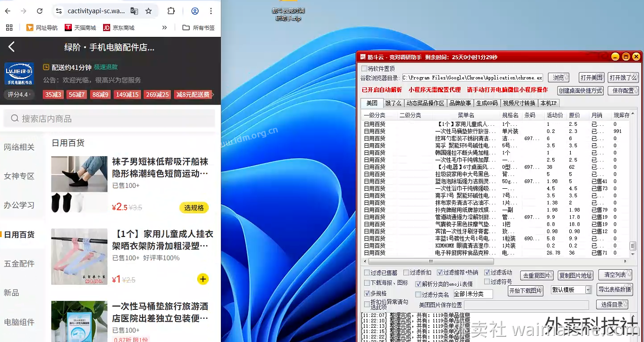Click the table's horizontal scrollbar thumb
This screenshot has width=644, height=342.
pos(431,261)
